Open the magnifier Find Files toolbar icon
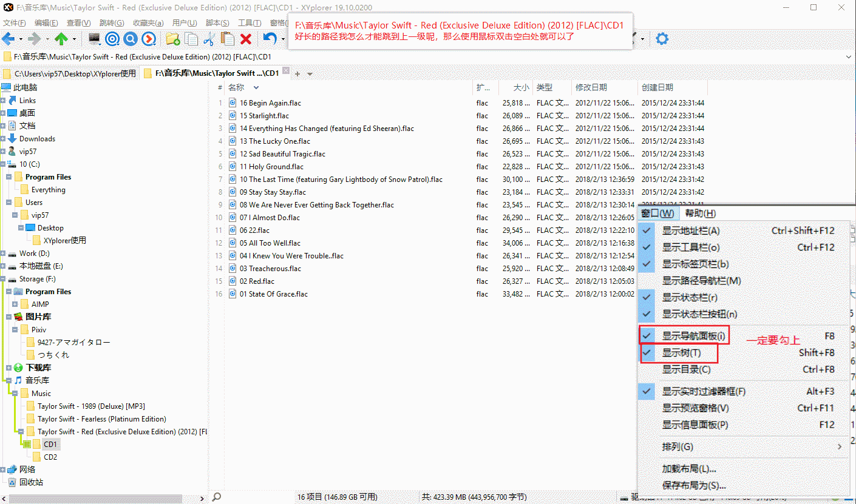 [130, 39]
